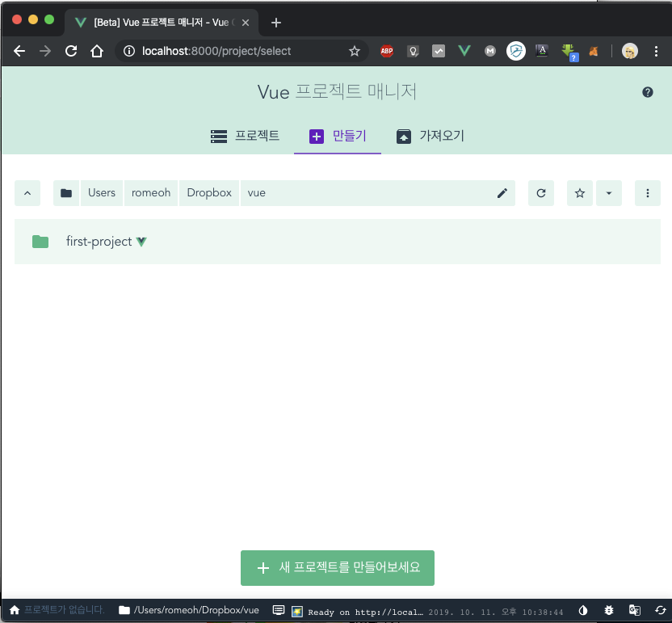
Task: Refresh the folder listing
Action: [541, 193]
